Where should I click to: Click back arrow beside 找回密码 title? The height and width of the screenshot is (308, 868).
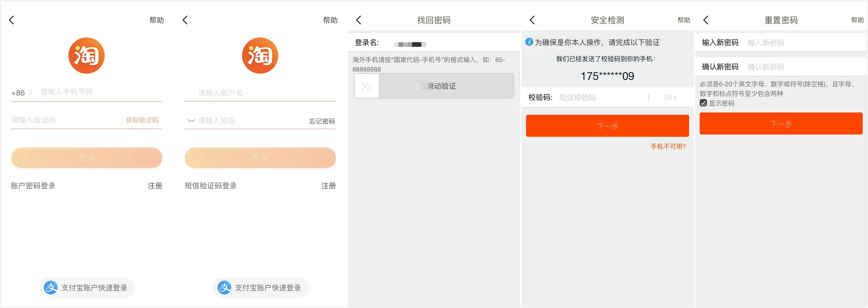359,20
